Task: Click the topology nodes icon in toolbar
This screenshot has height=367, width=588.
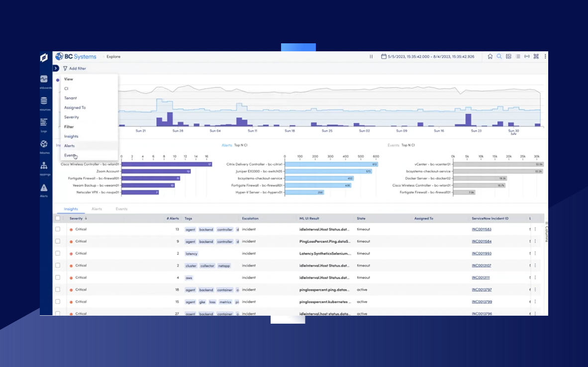Action: (x=536, y=56)
